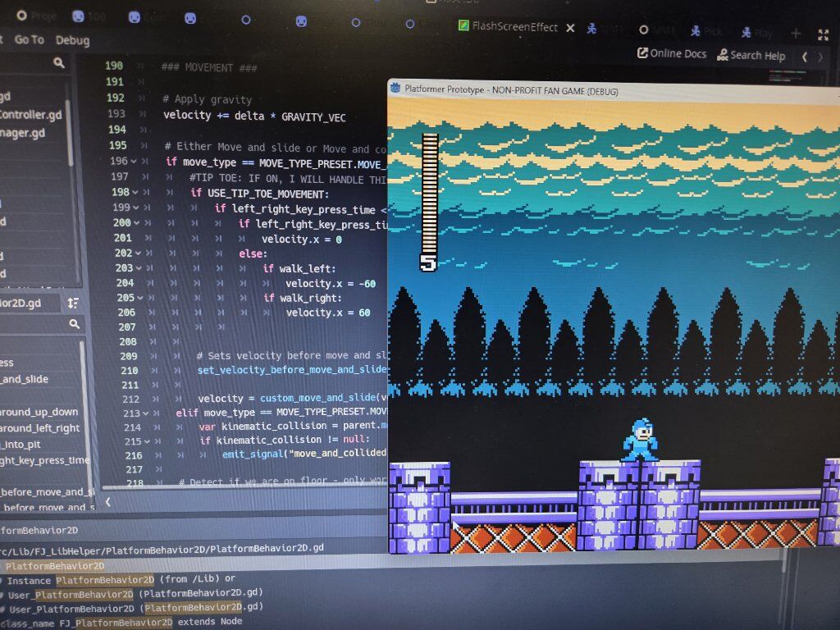Viewport: 840px width, 630px height.
Task: Toggle alphabetical sorting of the methods list
Action: (x=73, y=303)
